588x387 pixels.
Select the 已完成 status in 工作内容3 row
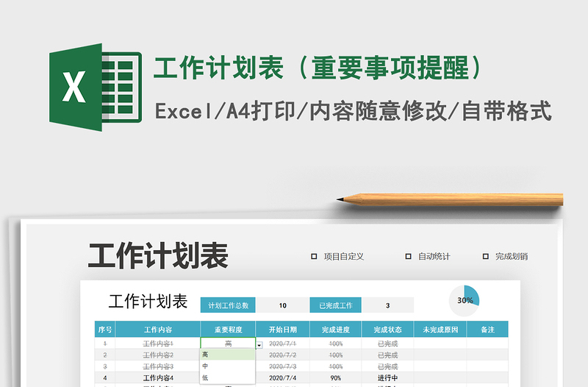(x=387, y=366)
